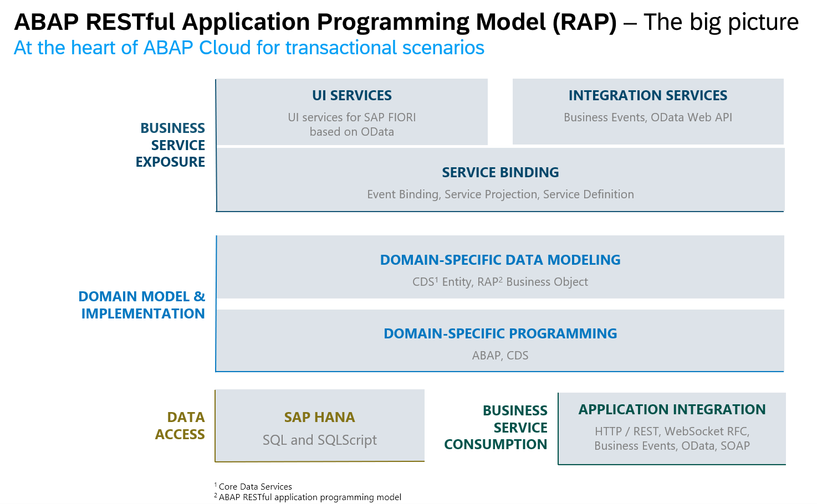Click 'SQL and SQLScript' text
The image size is (817, 504).
tap(320, 440)
